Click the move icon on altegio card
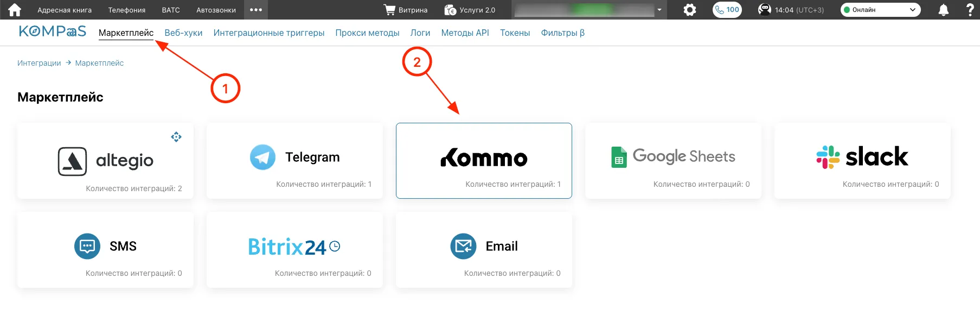The image size is (980, 309). 176,137
